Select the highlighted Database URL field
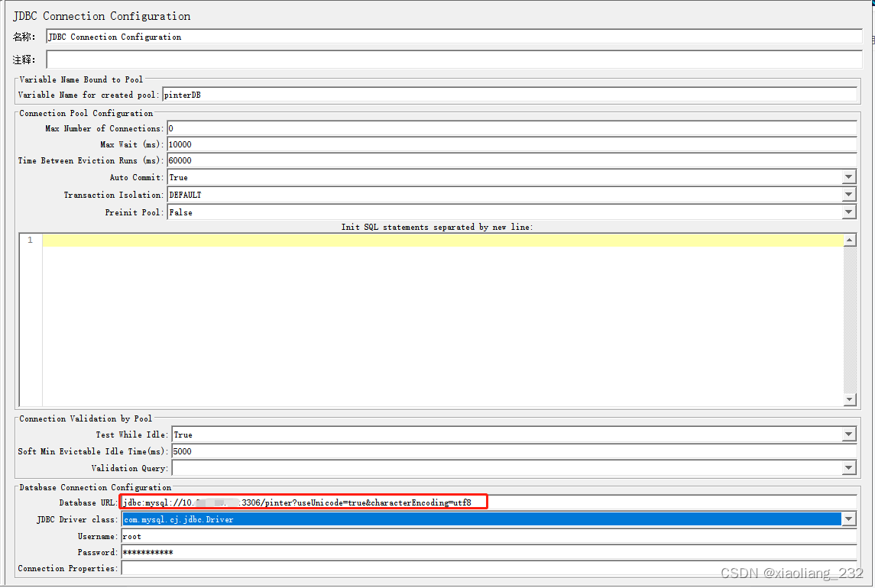Image resolution: width=875 pixels, height=588 pixels. click(306, 502)
